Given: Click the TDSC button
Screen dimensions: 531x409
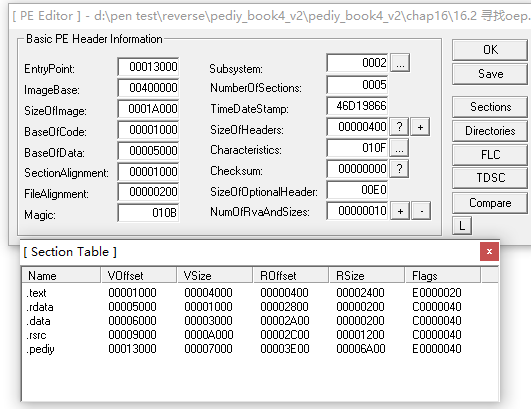Looking at the screenshot, I should point(490,178).
